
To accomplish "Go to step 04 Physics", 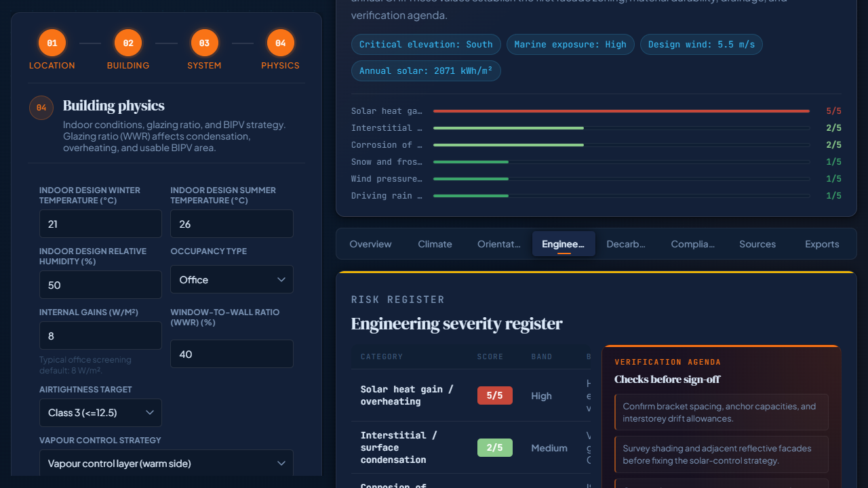I will 280,50.
